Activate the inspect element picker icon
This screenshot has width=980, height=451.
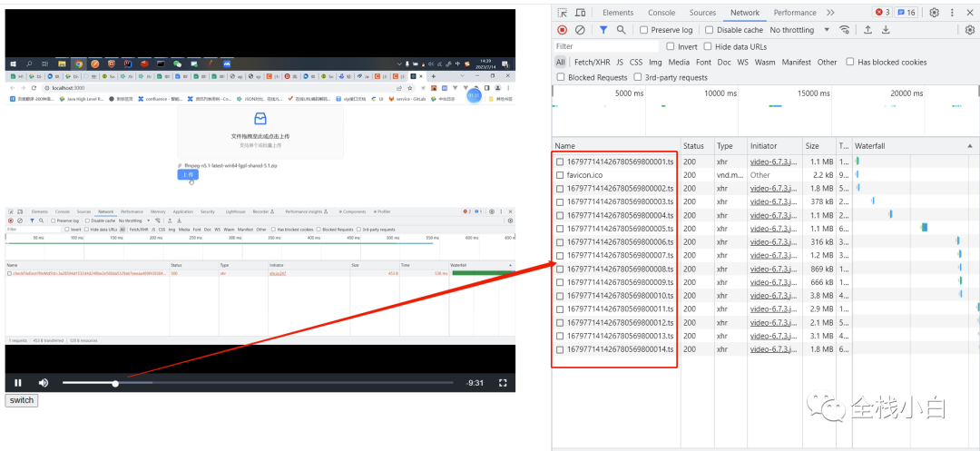(x=563, y=13)
